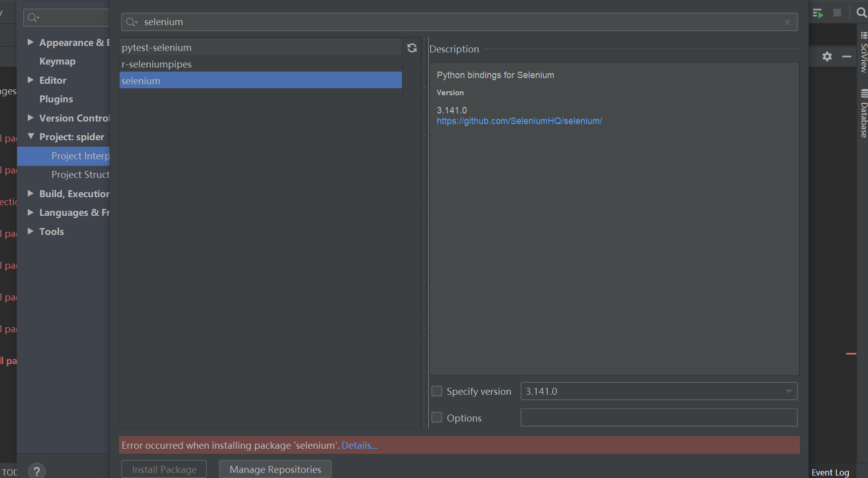Screen dimensions: 868x478
Task: Enable the Options checkbox
Action: 437,417
